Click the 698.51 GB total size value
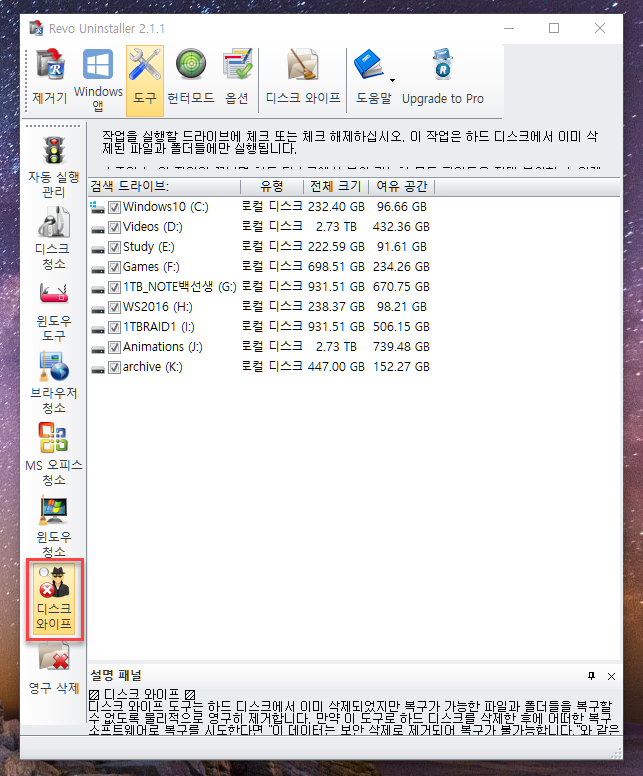643x776 pixels. (x=336, y=267)
